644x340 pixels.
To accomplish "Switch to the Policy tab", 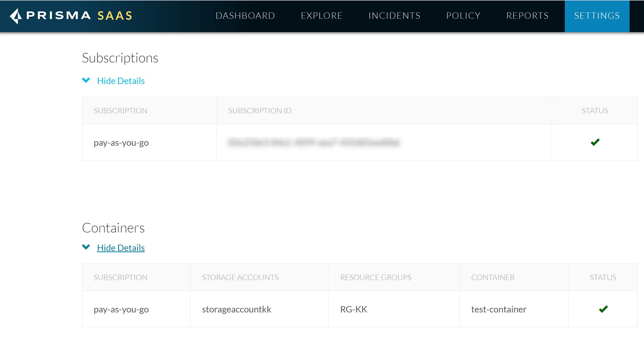I will (463, 16).
